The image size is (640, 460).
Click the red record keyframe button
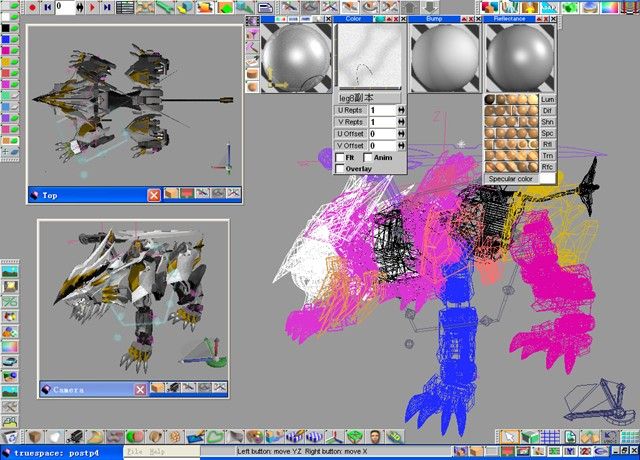tap(33, 7)
